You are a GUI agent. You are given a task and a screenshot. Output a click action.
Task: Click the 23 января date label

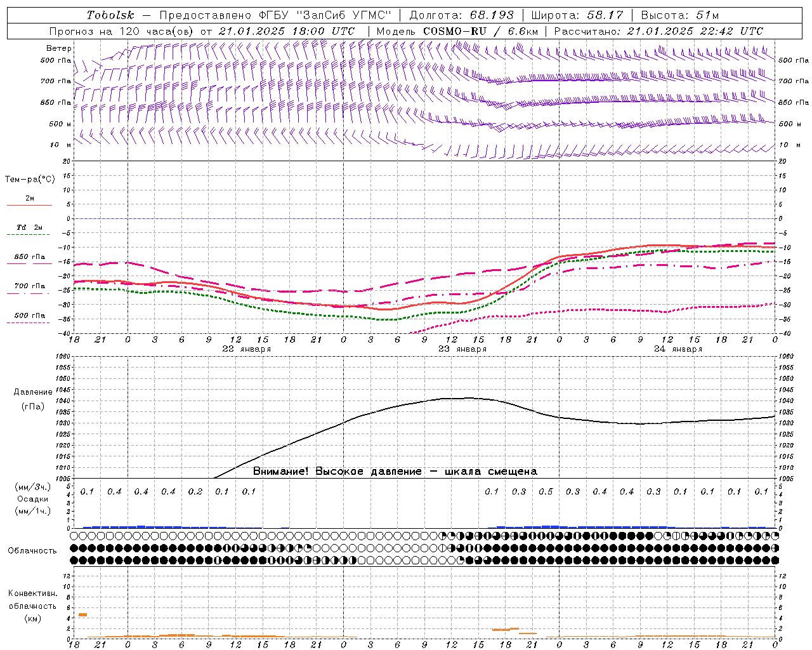tap(462, 349)
